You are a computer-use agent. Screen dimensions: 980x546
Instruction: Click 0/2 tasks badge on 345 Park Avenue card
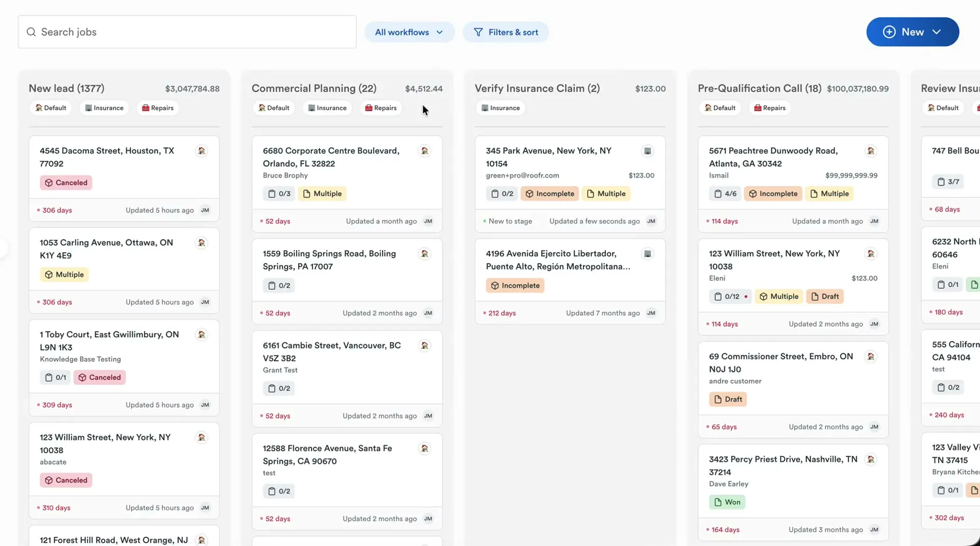(x=502, y=194)
